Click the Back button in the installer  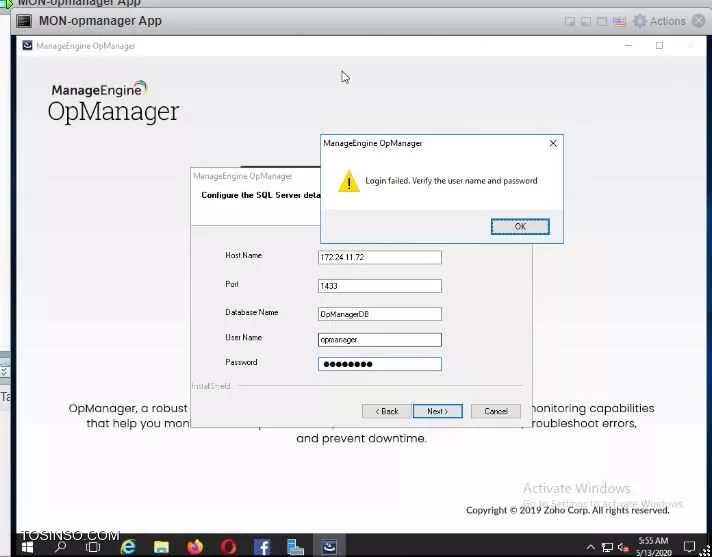click(x=386, y=411)
